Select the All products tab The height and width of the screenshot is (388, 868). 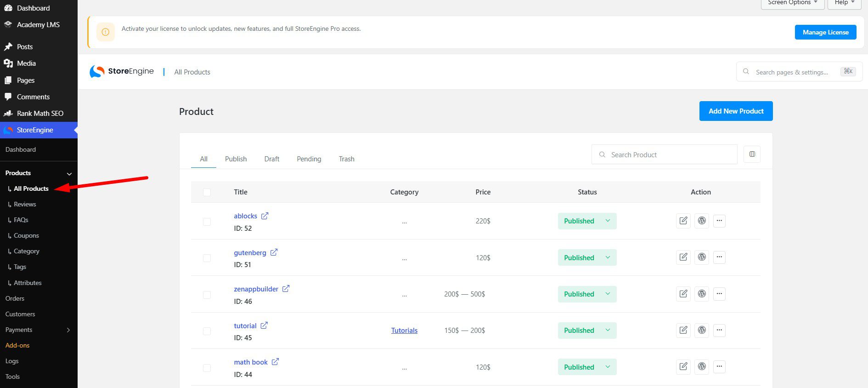point(204,159)
